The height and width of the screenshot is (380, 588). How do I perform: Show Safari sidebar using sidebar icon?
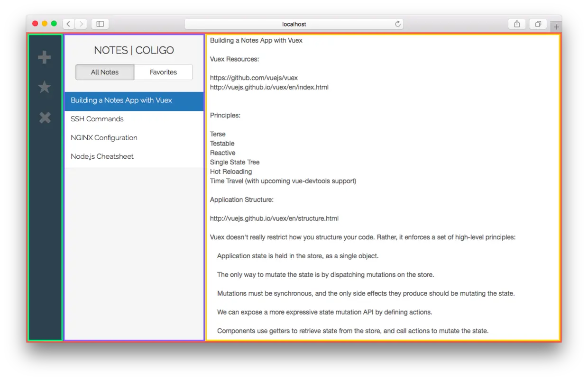point(100,24)
